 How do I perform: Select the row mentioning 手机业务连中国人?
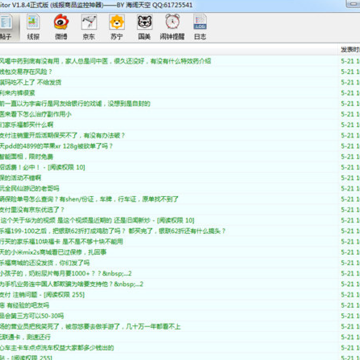[x=180, y=284]
